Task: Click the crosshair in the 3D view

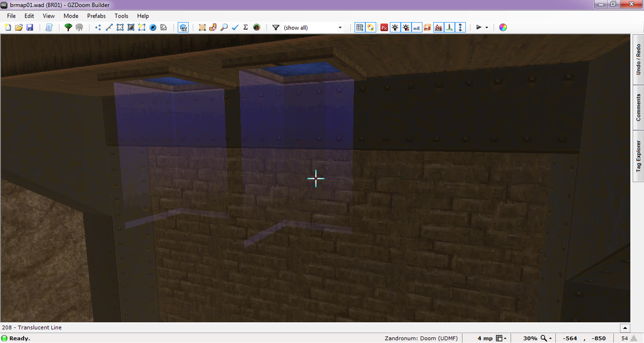Action: point(316,178)
